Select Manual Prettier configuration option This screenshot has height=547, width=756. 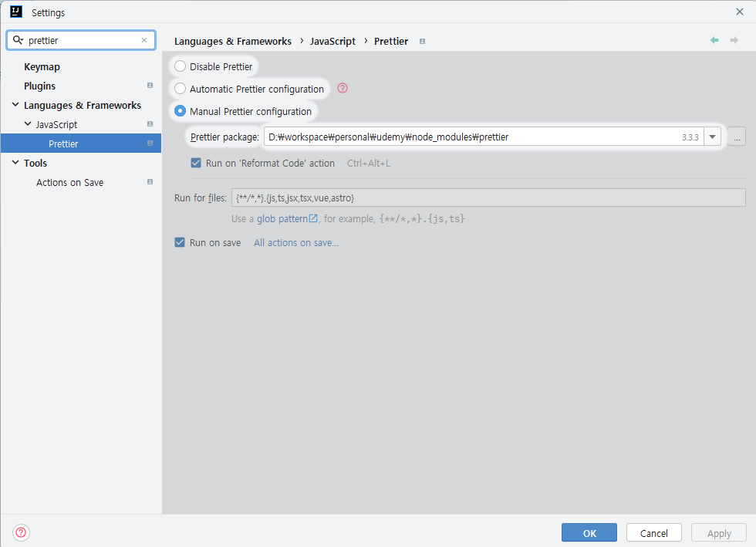coord(180,111)
